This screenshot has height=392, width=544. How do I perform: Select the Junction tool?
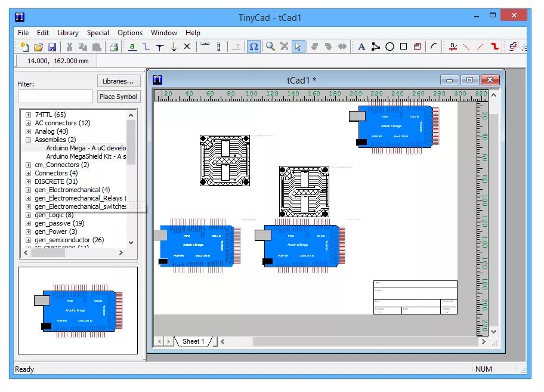point(160,47)
